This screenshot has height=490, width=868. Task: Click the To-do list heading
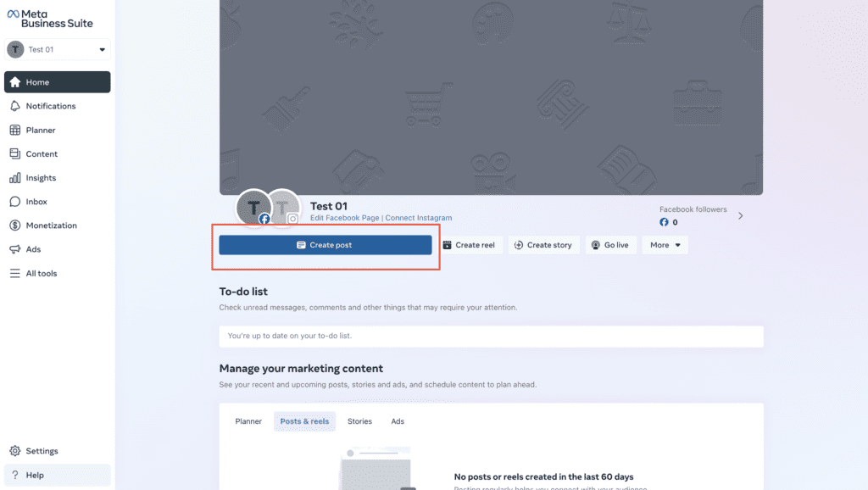coord(243,292)
